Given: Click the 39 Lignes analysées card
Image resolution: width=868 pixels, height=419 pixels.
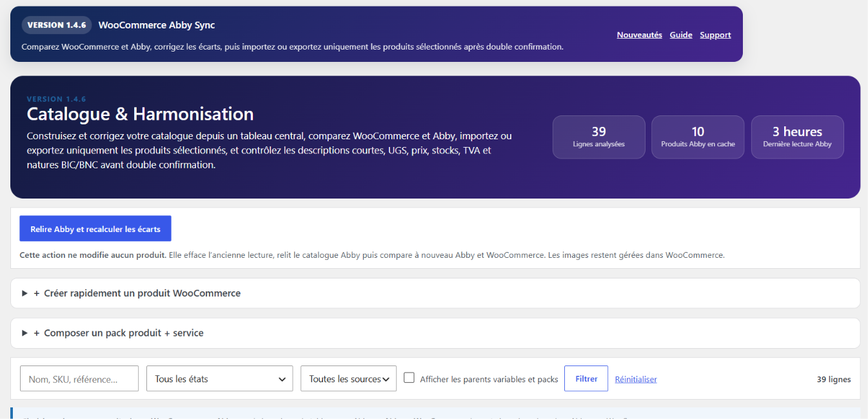Looking at the screenshot, I should 599,137.
